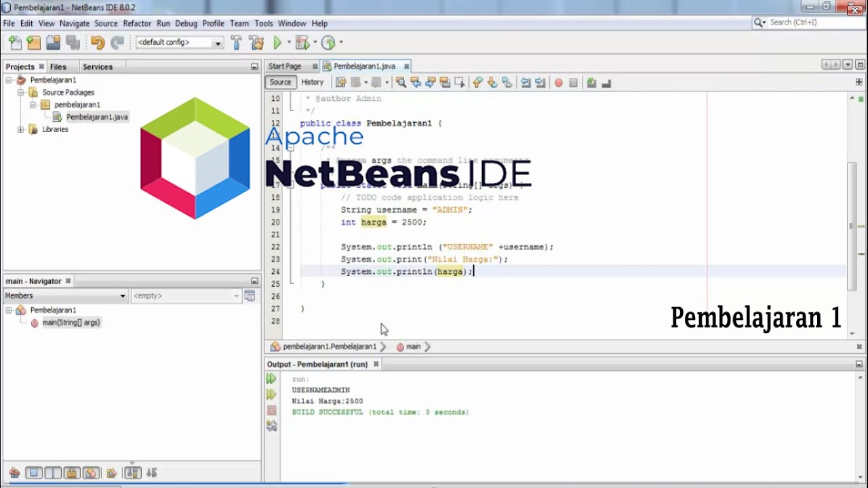The height and width of the screenshot is (488, 868).
Task: Click Next Bookmark icon
Action: [492, 83]
